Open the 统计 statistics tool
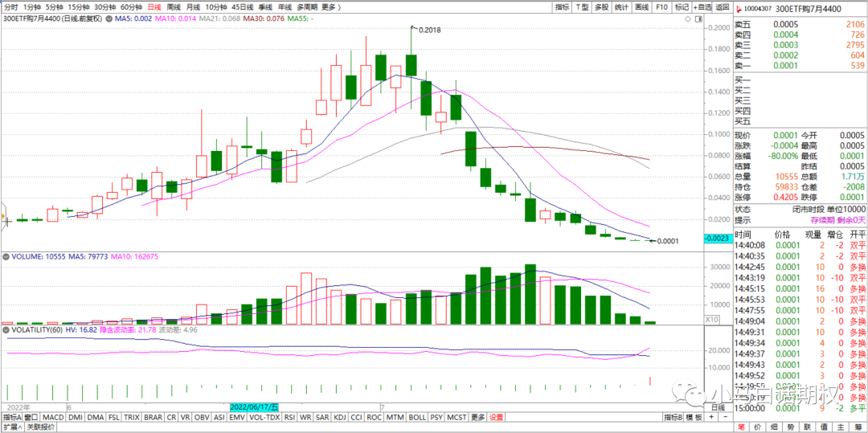Image resolution: width=868 pixels, height=433 pixels. tap(621, 6)
